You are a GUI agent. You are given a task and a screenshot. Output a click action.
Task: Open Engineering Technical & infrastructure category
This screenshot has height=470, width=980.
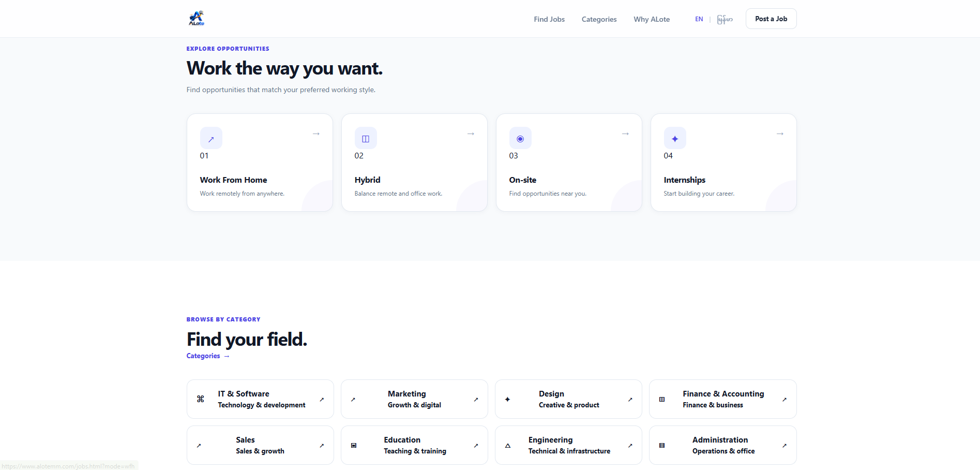[x=568, y=445]
